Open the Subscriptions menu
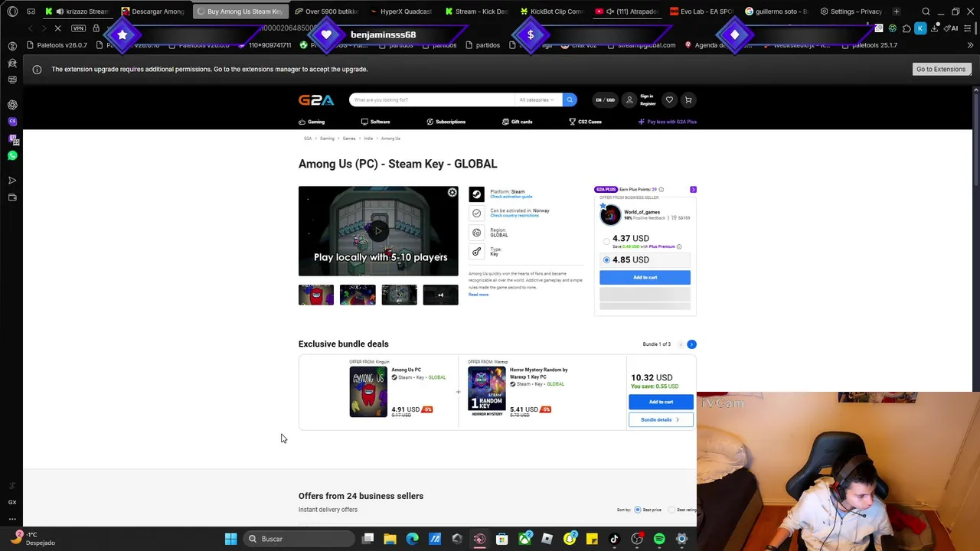This screenshot has width=980, height=551. tap(446, 122)
